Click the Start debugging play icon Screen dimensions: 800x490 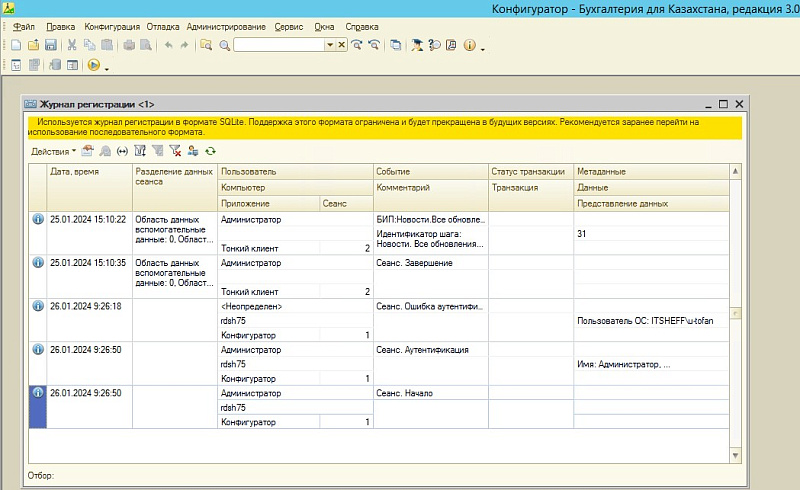[93, 66]
